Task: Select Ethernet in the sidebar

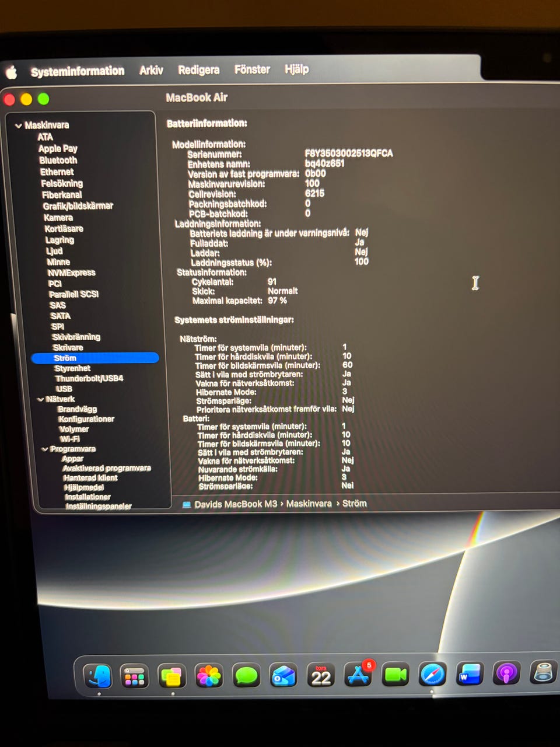Action: tap(57, 172)
